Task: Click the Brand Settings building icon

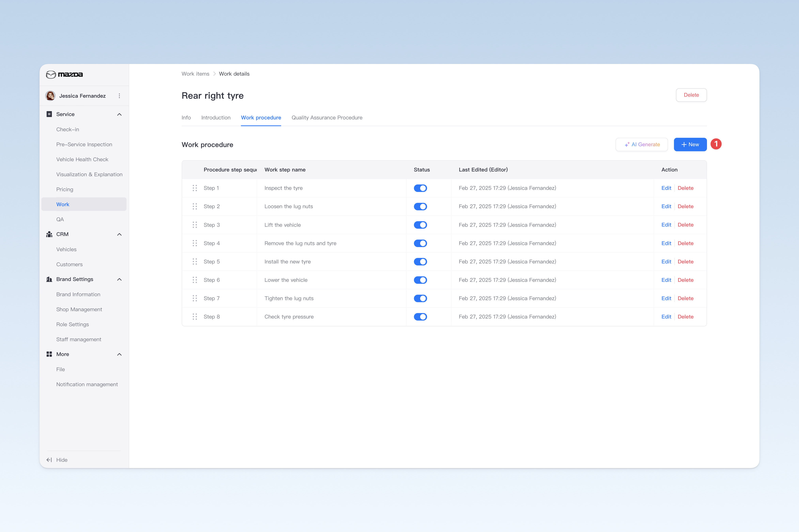Action: (x=49, y=279)
